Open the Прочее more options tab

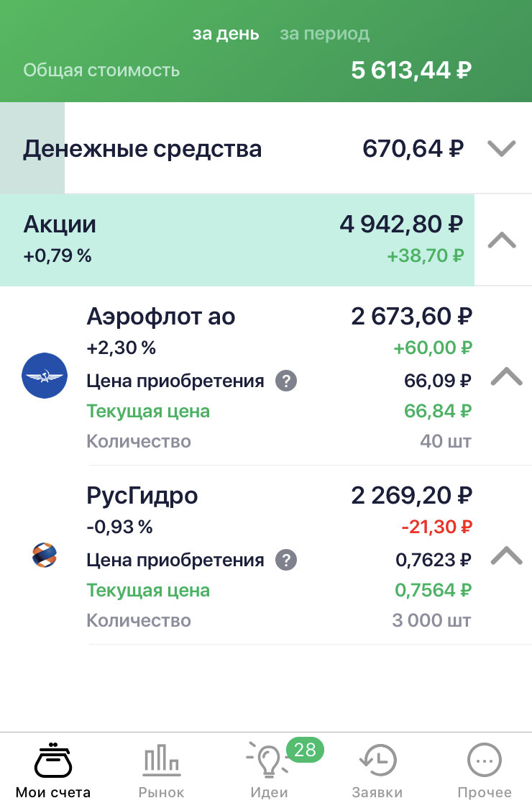tap(484, 771)
